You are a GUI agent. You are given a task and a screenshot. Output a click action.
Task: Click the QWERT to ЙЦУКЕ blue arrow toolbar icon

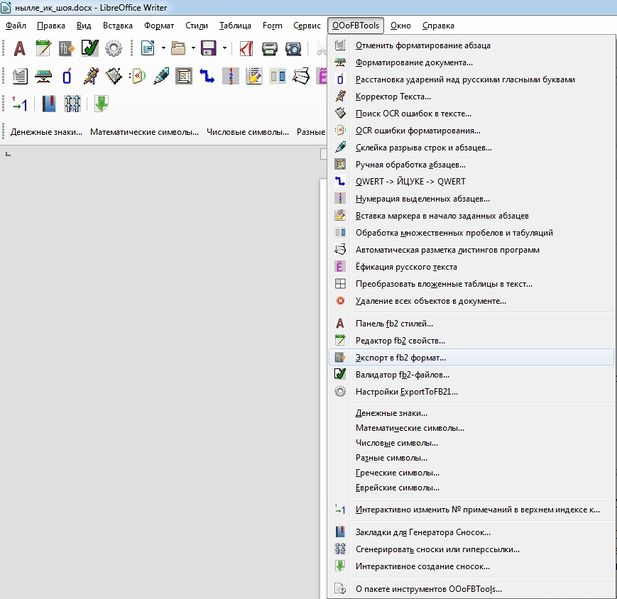pos(207,76)
